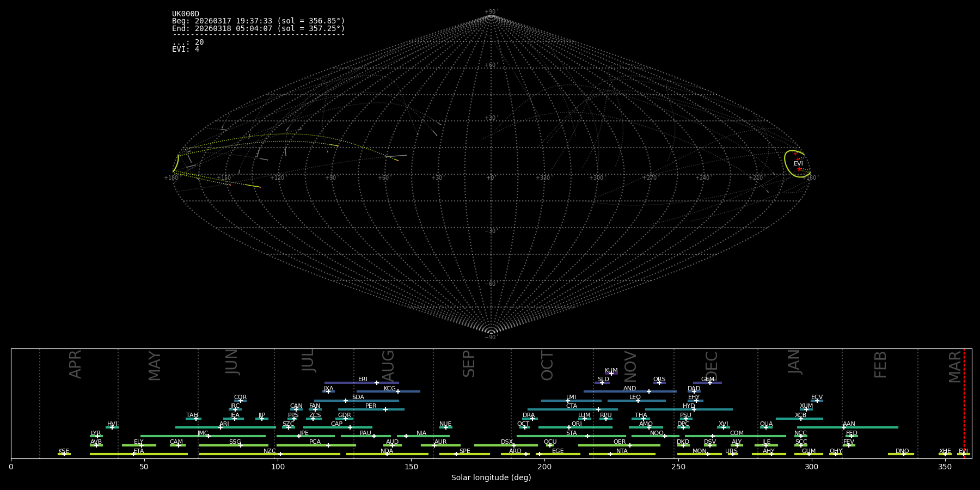This screenshot has width=980, height=490.
Task: Click the ORI shower label
Action: (577, 424)
